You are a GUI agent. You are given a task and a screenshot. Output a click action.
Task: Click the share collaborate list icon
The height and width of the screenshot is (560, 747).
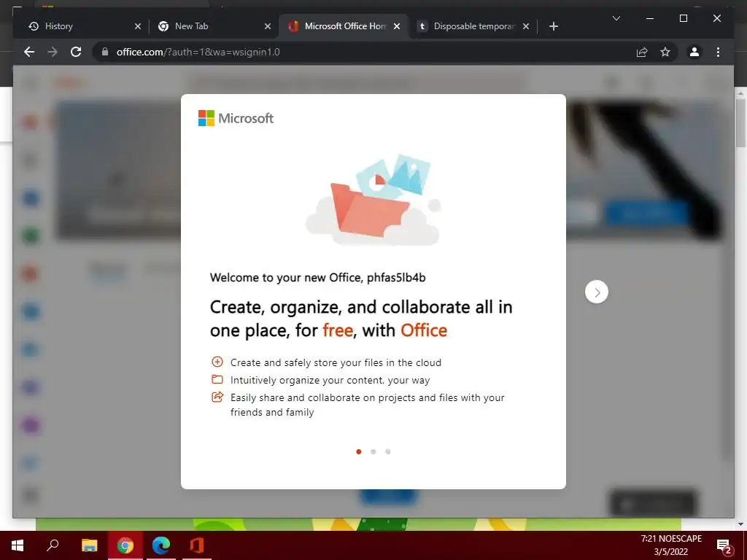217,397
